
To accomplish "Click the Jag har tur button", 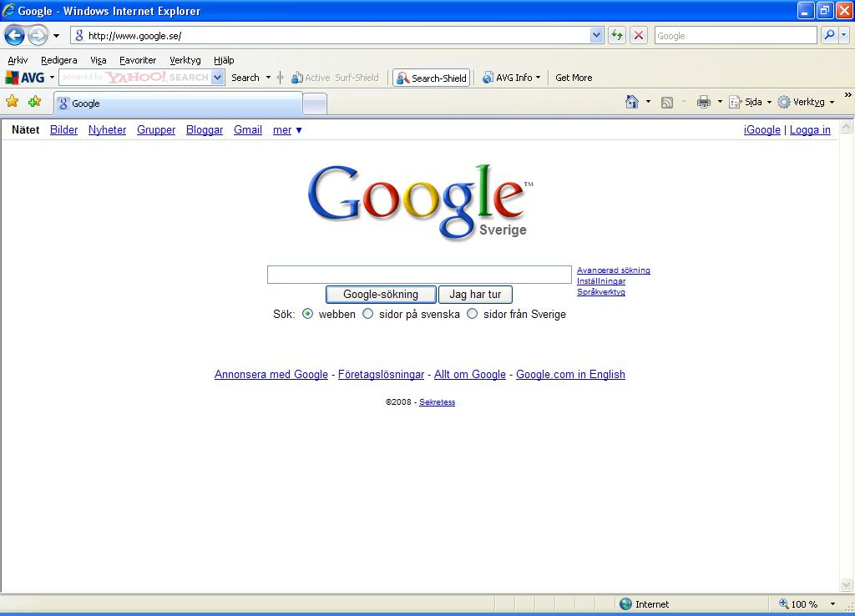I will pyautogui.click(x=475, y=295).
